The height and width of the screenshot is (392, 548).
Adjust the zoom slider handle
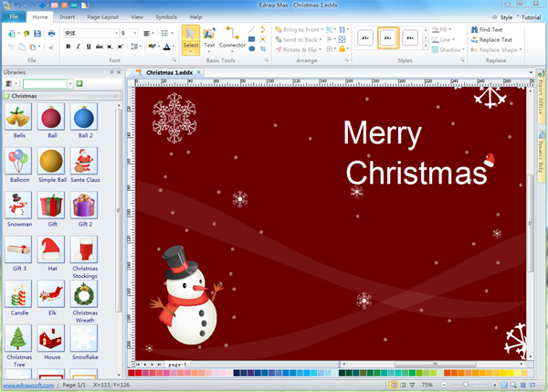coord(465,385)
